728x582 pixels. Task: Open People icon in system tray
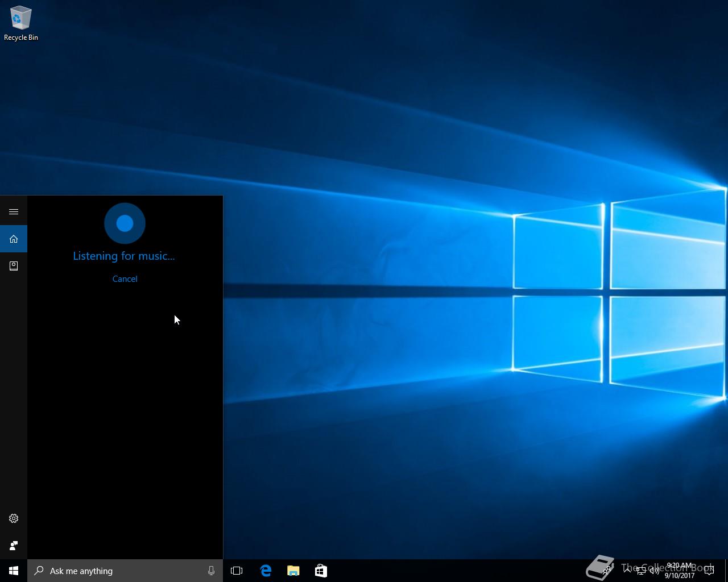(607, 571)
